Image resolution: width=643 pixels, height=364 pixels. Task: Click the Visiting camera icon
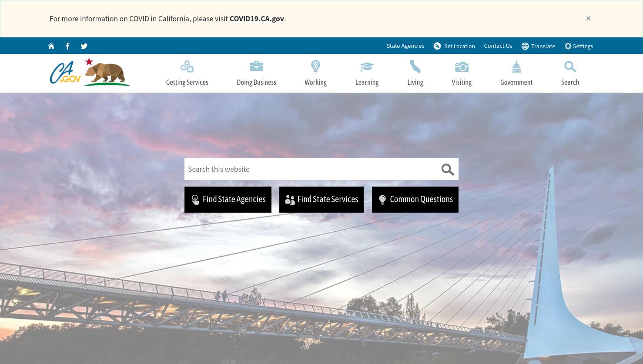[462, 67]
